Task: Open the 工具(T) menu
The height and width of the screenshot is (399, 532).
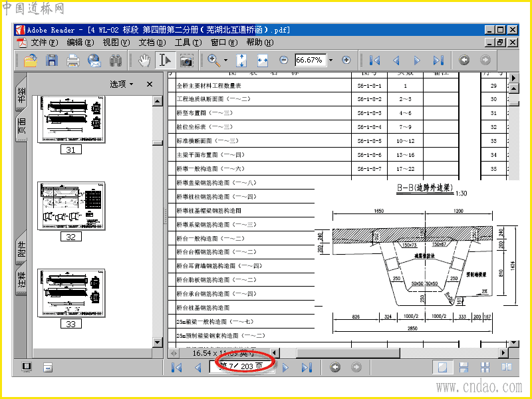Action: pyautogui.click(x=188, y=43)
